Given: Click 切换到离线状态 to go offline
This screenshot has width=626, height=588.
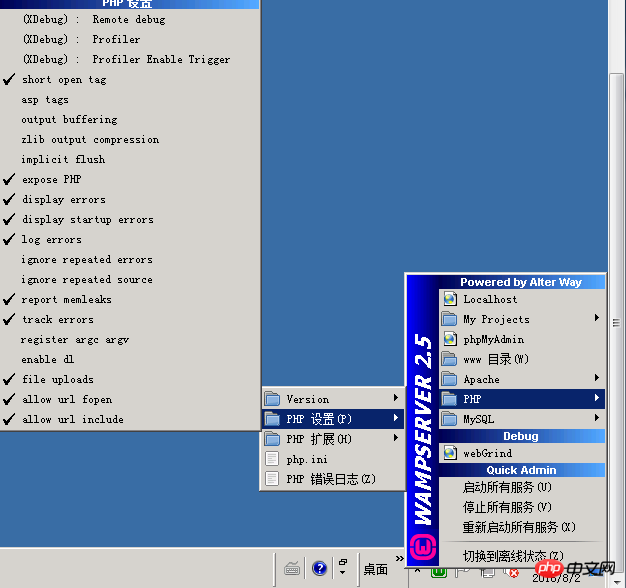Looking at the screenshot, I should point(522,555).
